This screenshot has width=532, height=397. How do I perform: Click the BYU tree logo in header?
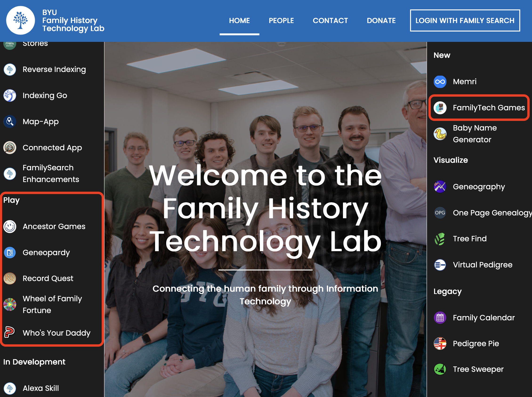pyautogui.click(x=20, y=20)
